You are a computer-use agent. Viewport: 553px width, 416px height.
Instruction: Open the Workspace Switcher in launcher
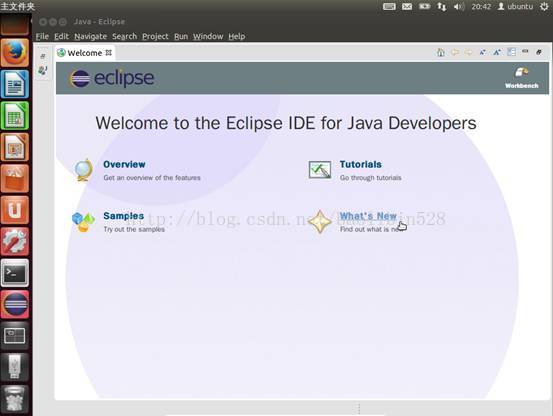[x=14, y=336]
